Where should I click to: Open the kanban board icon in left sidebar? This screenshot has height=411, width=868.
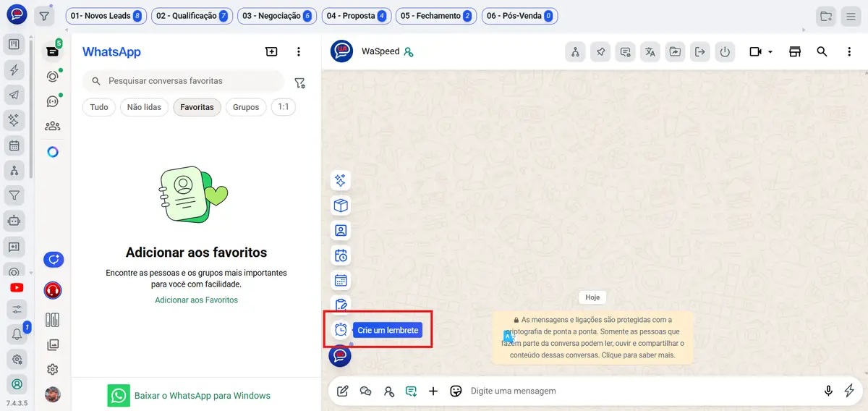point(14,45)
